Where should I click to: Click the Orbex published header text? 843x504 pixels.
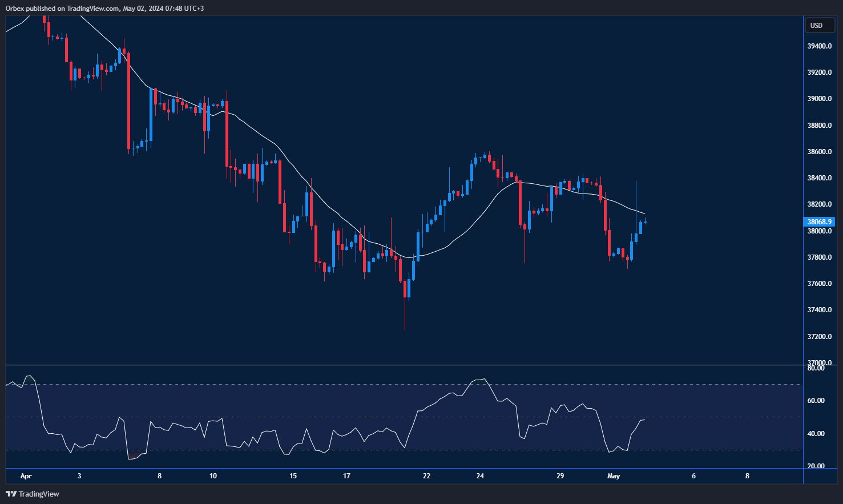pyautogui.click(x=104, y=8)
